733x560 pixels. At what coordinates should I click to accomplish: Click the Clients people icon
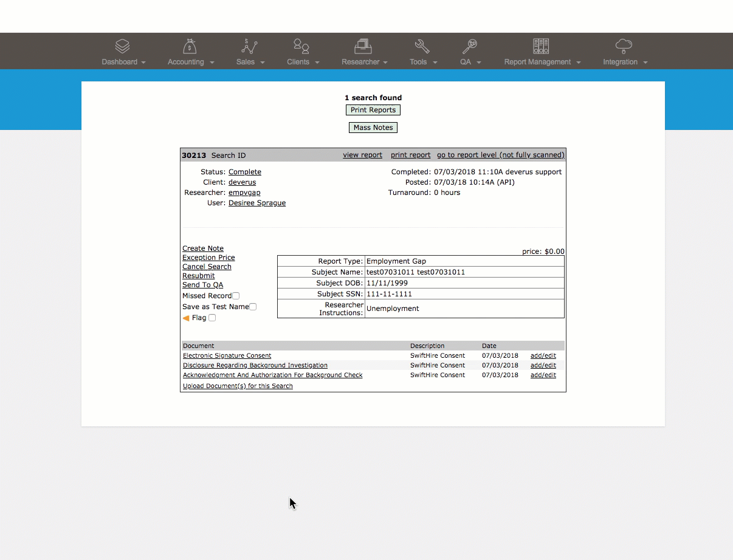coord(301,46)
